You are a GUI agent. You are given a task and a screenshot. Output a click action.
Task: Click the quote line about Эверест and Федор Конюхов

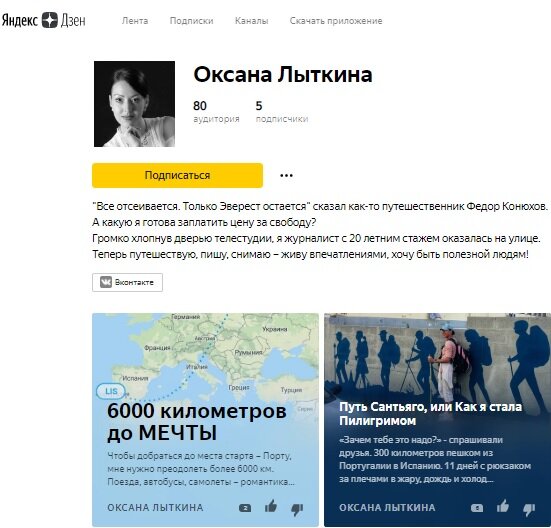click(320, 206)
